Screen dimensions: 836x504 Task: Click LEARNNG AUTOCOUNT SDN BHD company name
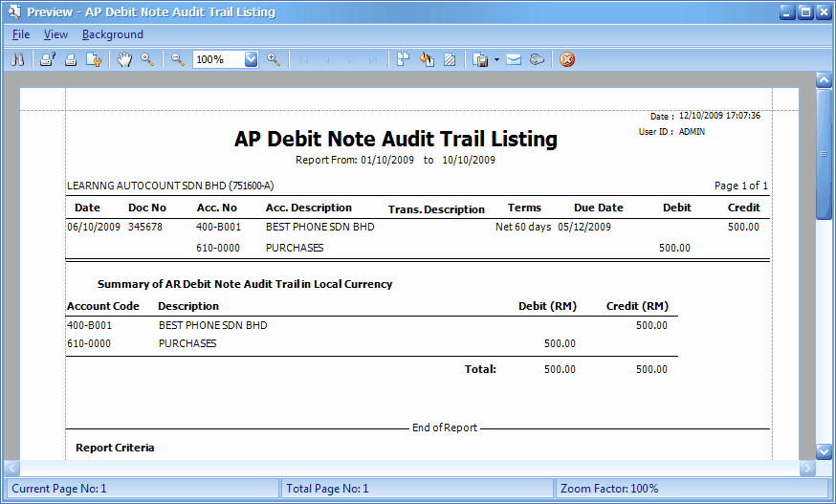coord(170,186)
